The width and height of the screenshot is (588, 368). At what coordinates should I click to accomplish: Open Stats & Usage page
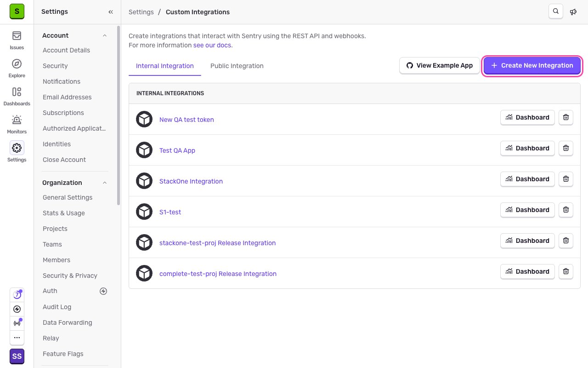pos(64,213)
